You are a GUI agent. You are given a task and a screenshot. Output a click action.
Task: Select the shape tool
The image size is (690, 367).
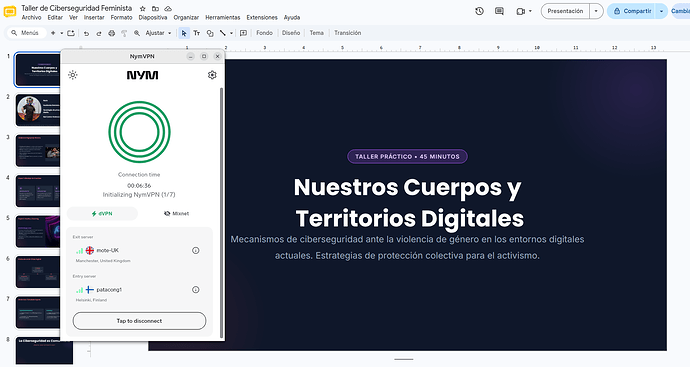pyautogui.click(x=210, y=33)
